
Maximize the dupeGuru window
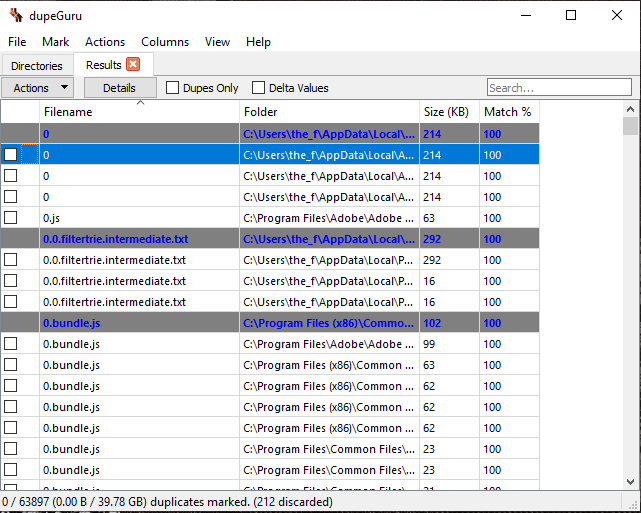pos(571,16)
